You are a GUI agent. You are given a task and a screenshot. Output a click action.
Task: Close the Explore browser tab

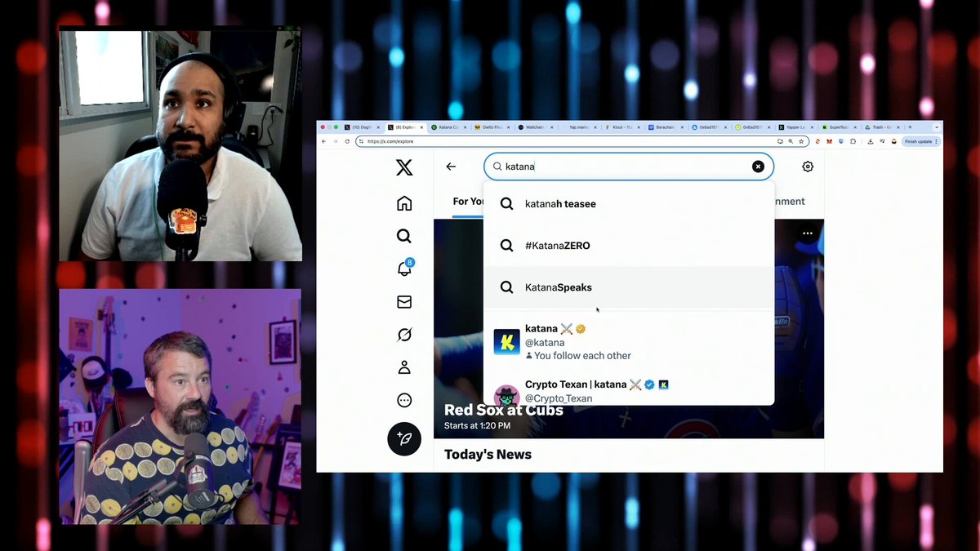[421, 127]
